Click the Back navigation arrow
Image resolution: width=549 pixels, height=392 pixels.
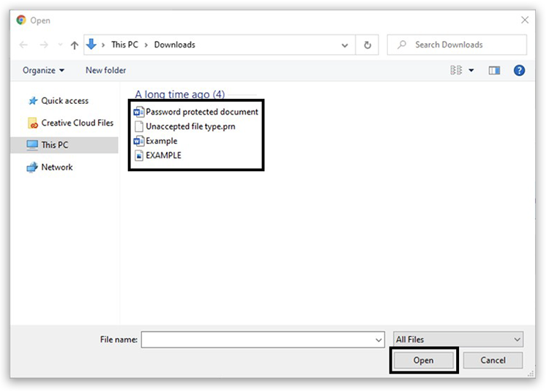point(23,45)
